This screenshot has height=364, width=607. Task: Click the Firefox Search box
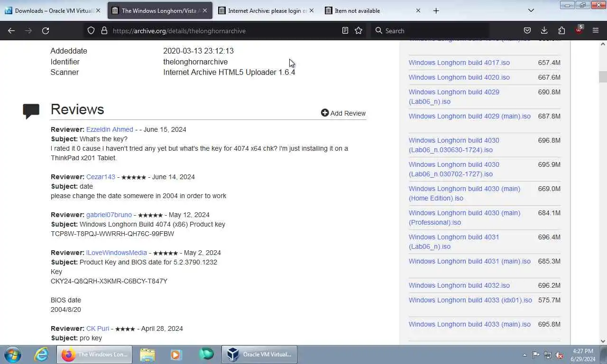pyautogui.click(x=430, y=30)
